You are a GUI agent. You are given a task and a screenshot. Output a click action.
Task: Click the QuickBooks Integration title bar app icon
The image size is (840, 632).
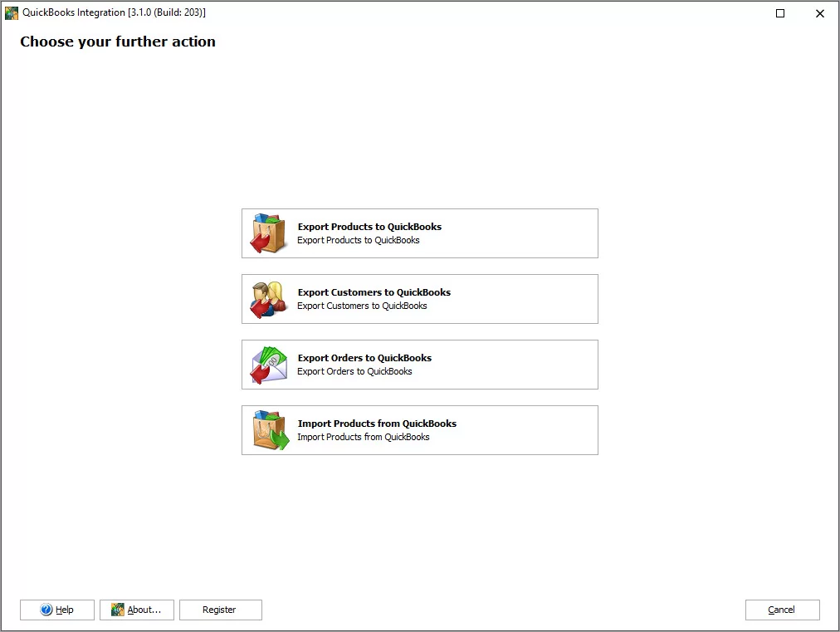(12, 12)
